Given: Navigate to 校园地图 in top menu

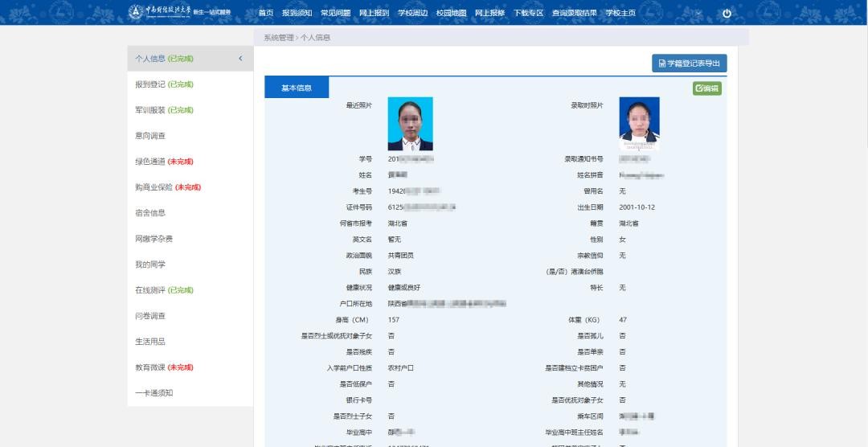Looking at the screenshot, I should coord(451,13).
